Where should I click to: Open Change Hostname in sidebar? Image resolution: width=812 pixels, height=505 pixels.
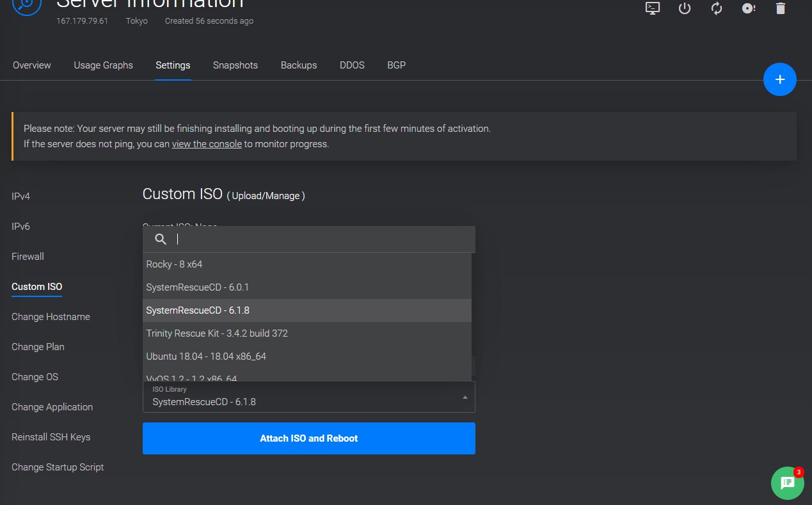coord(51,317)
